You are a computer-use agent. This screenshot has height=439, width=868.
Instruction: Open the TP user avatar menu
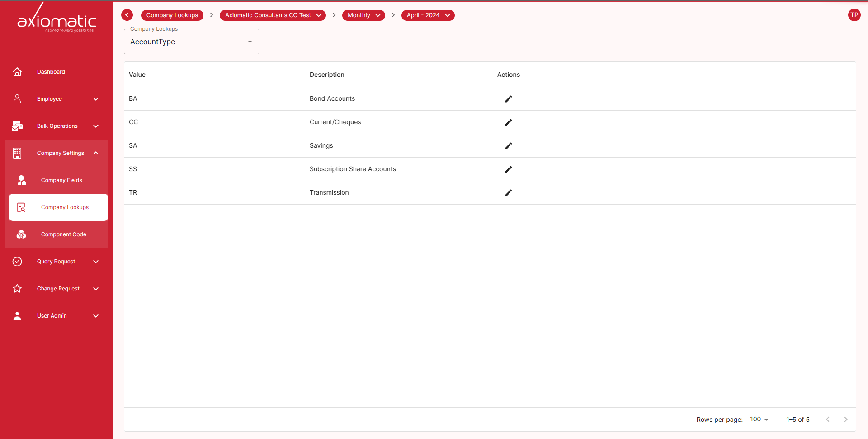(854, 15)
